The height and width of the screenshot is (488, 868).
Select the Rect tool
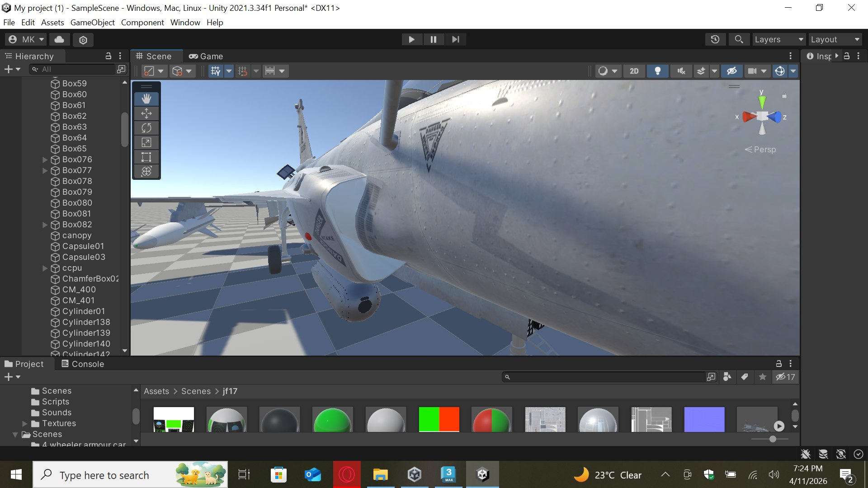click(x=146, y=157)
